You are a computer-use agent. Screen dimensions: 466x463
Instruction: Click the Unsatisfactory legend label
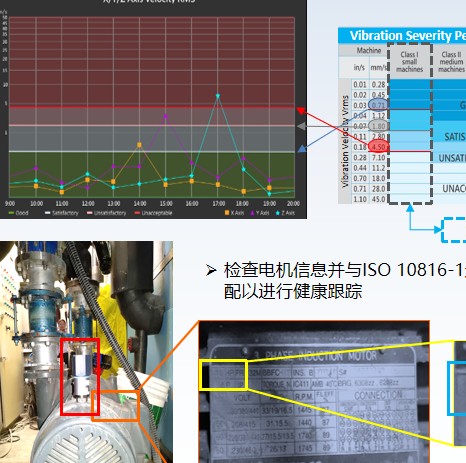click(x=110, y=213)
